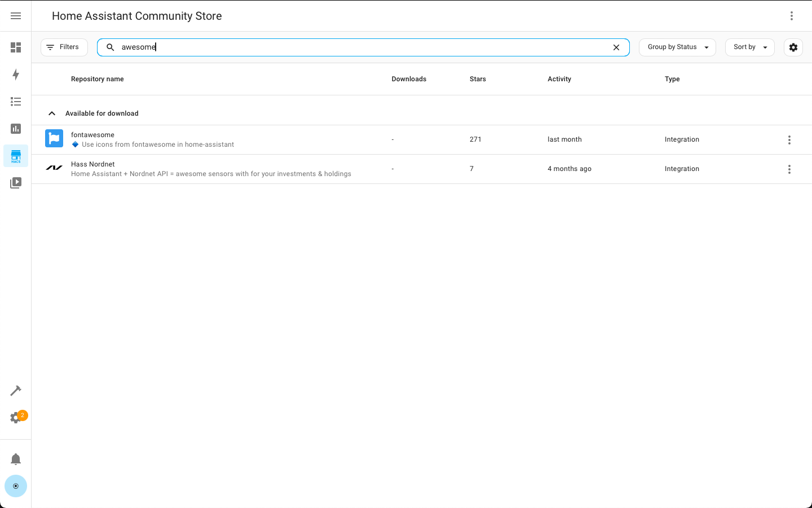Sort by Stars column header
Viewport: 812px width, 508px height.
pyautogui.click(x=478, y=79)
